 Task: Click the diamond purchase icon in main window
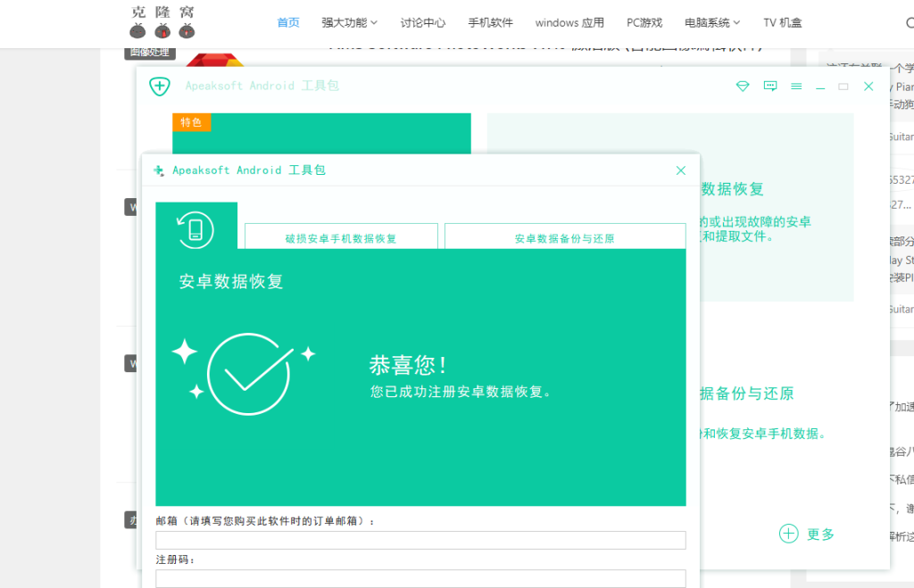(742, 87)
